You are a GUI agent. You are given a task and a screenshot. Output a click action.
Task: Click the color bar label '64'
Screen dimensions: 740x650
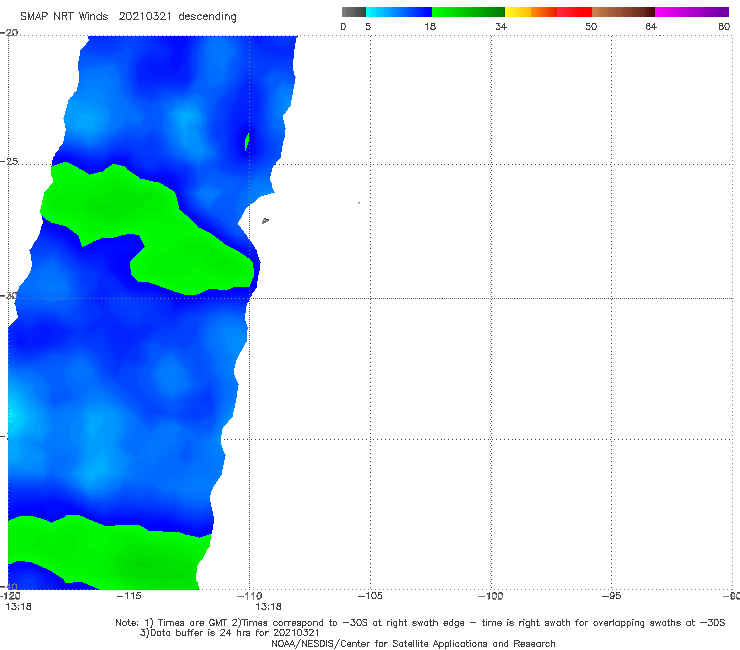click(x=651, y=26)
